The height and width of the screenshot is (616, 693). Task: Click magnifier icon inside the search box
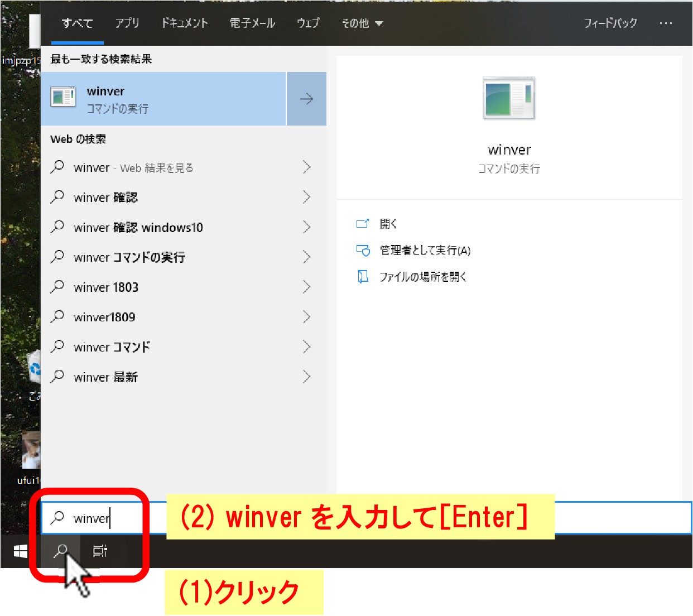(57, 518)
